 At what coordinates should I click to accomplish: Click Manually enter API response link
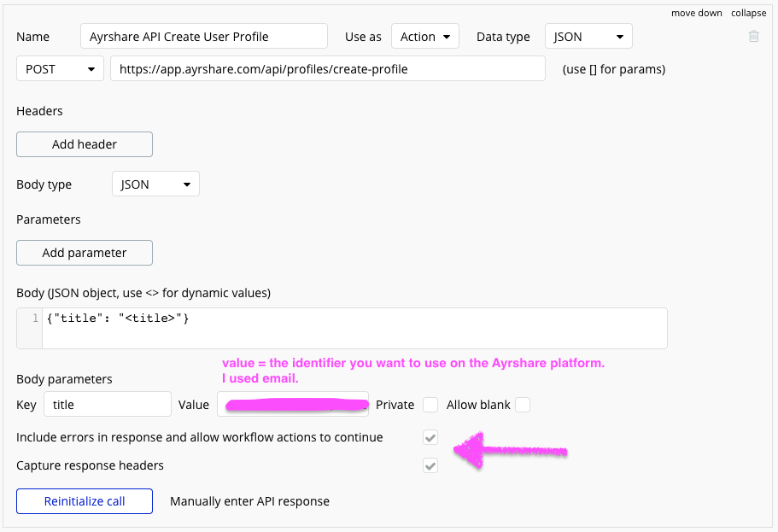point(249,501)
